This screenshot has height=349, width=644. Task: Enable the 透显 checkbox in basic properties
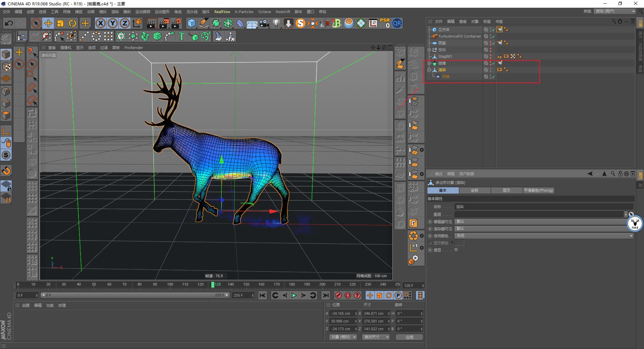[456, 250]
